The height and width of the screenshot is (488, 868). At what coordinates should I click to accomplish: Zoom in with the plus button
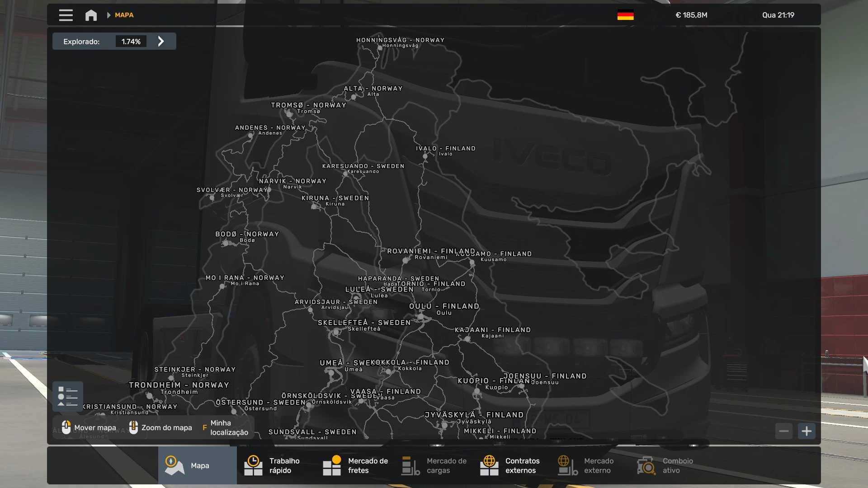[x=807, y=431]
